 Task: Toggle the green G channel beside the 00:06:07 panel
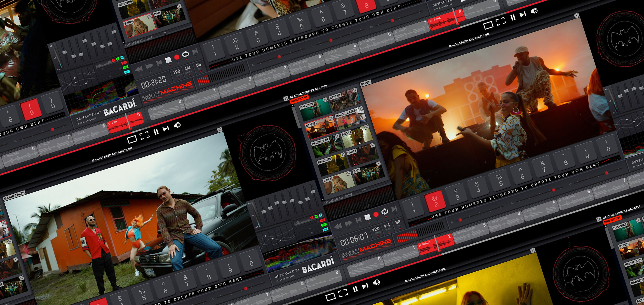316,216
